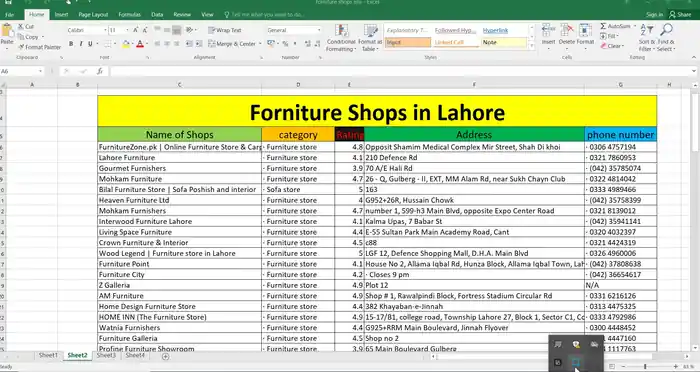Decrease cell indent
The width and height of the screenshot is (700, 372).
189,44
